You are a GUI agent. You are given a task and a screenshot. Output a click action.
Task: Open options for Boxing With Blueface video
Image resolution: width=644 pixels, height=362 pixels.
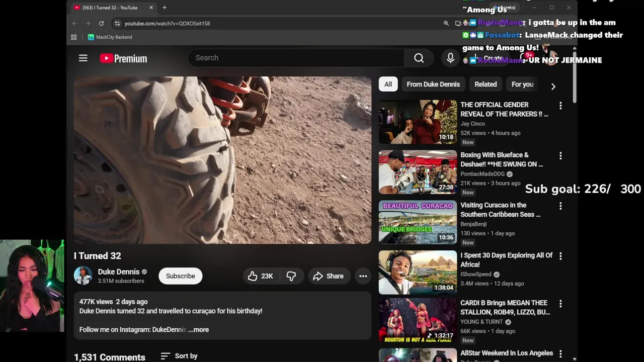[560, 156]
